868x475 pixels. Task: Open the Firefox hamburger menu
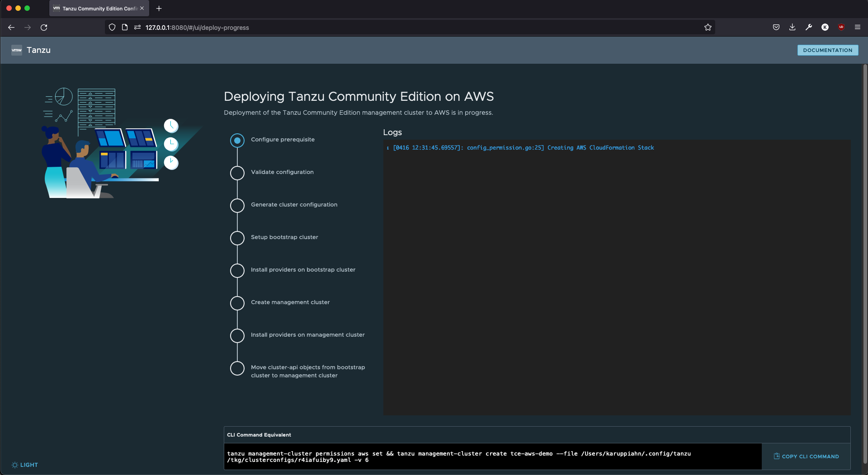tap(858, 28)
